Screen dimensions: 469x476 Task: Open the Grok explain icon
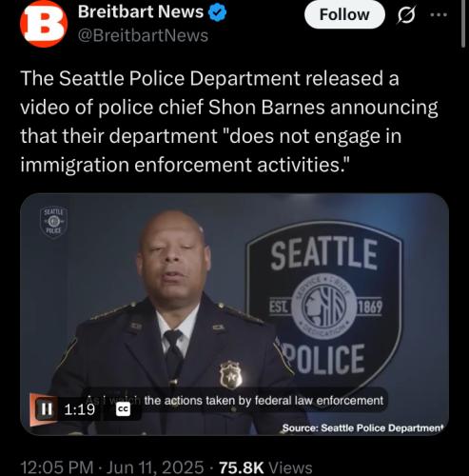pos(406,15)
